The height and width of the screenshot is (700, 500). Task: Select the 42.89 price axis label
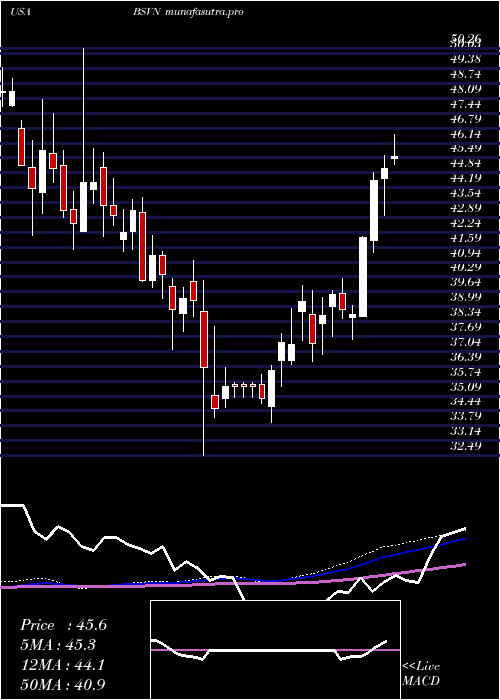(x=466, y=208)
